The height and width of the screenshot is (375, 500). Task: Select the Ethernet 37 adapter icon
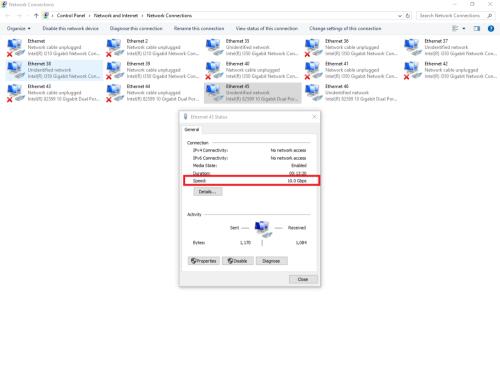[412, 47]
